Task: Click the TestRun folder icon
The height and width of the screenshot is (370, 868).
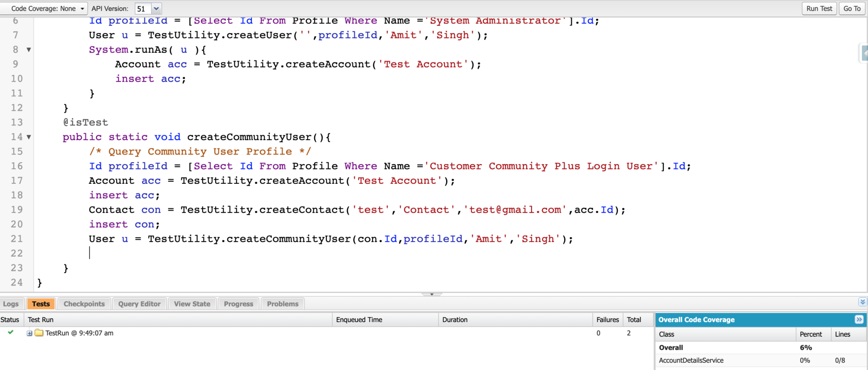Action: point(39,333)
